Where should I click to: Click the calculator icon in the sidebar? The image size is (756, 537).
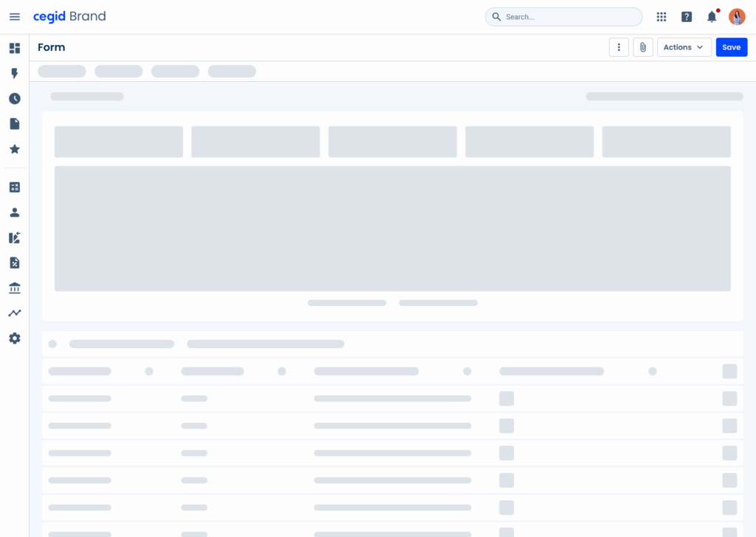pos(15,187)
